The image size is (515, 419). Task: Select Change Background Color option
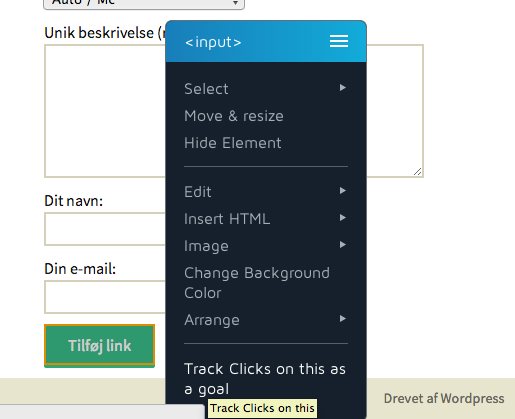[x=257, y=283]
